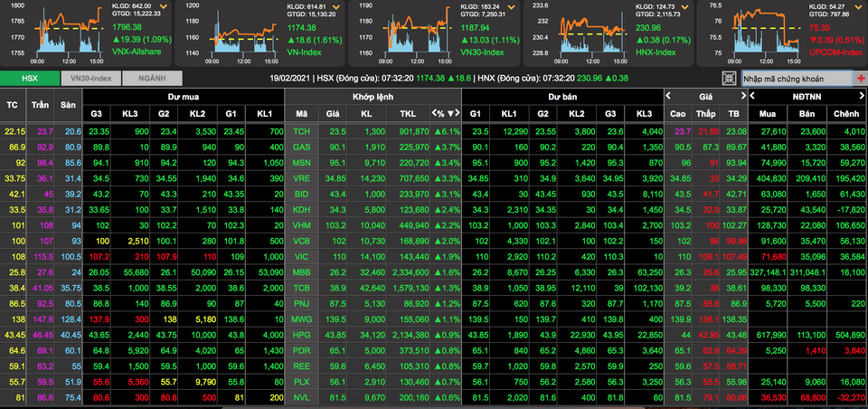Click the Sàn column header

pos(68,105)
